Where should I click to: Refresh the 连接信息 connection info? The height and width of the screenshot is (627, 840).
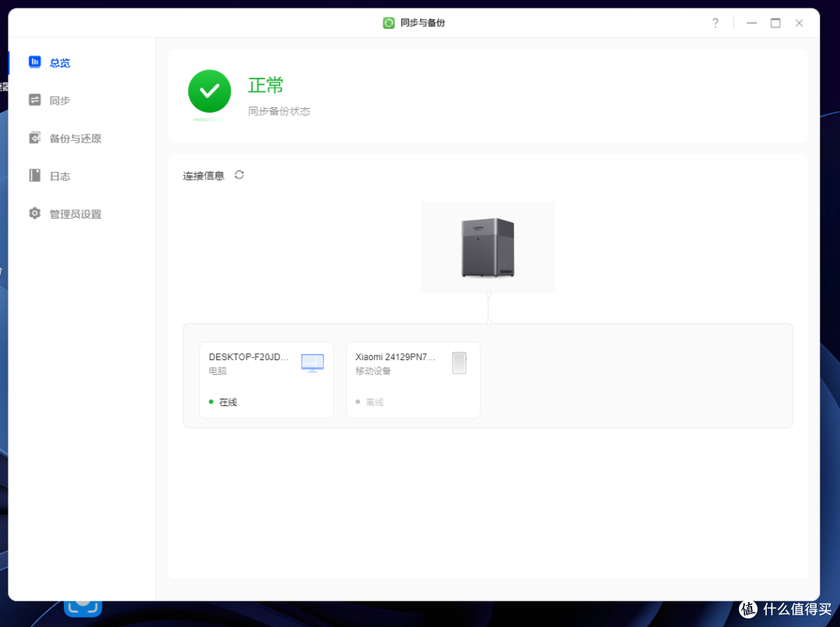coord(239,175)
